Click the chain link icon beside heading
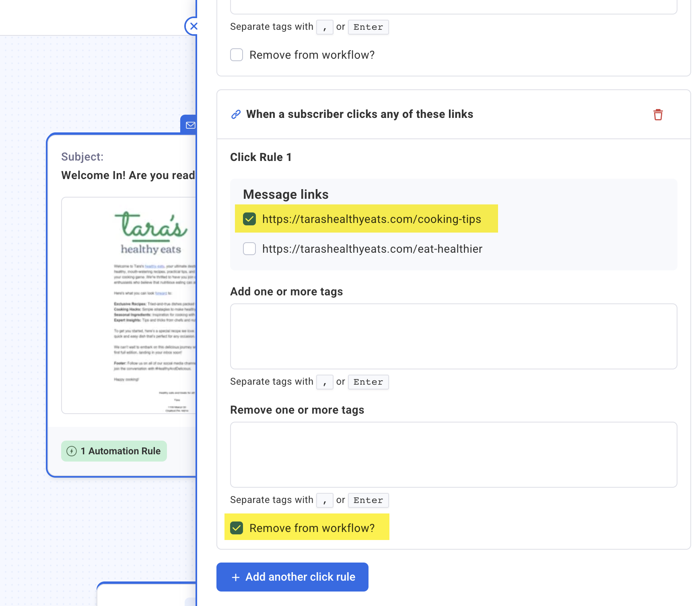Image resolution: width=700 pixels, height=606 pixels. pos(236,115)
